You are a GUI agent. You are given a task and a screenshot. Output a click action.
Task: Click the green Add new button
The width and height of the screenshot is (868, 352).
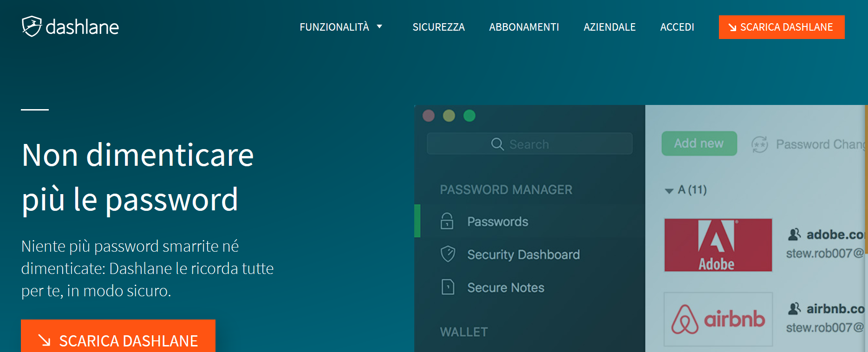[x=699, y=143]
